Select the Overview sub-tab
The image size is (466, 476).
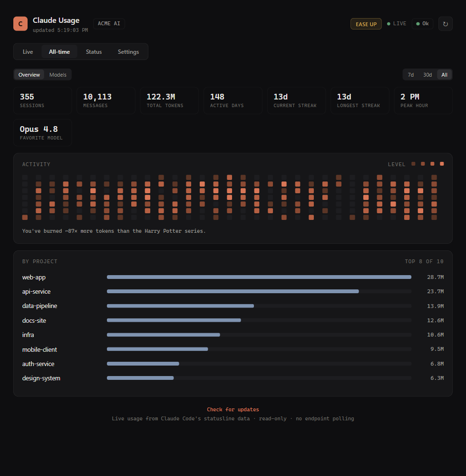(x=29, y=75)
